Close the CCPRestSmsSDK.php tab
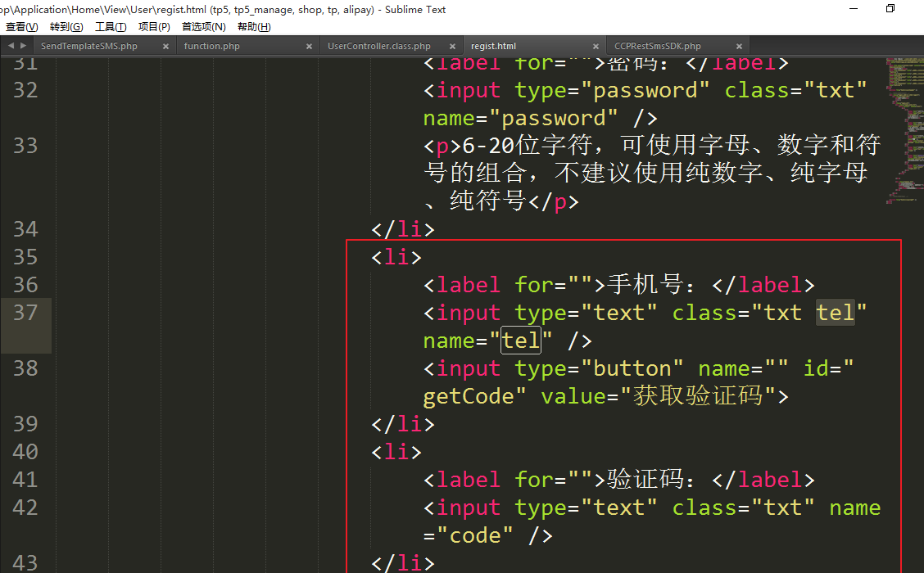 [738, 47]
